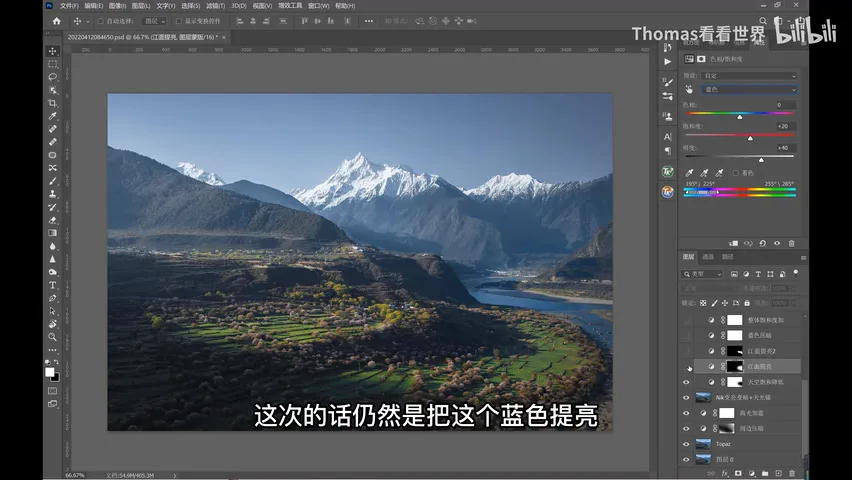Select the 江面提亮 layer mask thumbnail

coord(735,366)
